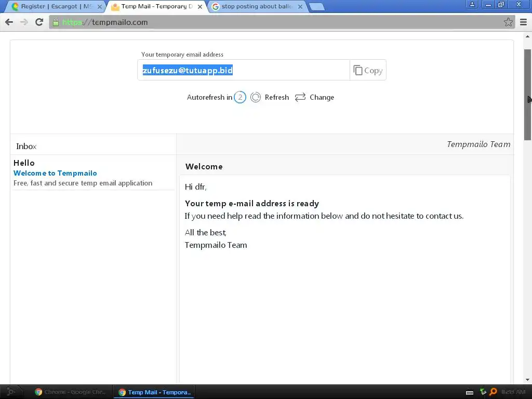Switch to the Temp Mail tab
532x399 pixels.
[x=157, y=6]
